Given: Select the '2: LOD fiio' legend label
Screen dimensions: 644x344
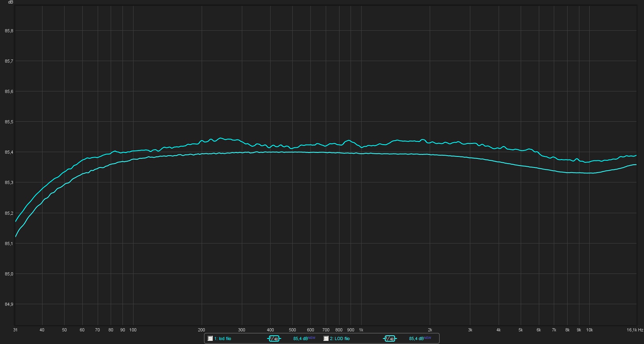Looking at the screenshot, I should click(x=340, y=338).
